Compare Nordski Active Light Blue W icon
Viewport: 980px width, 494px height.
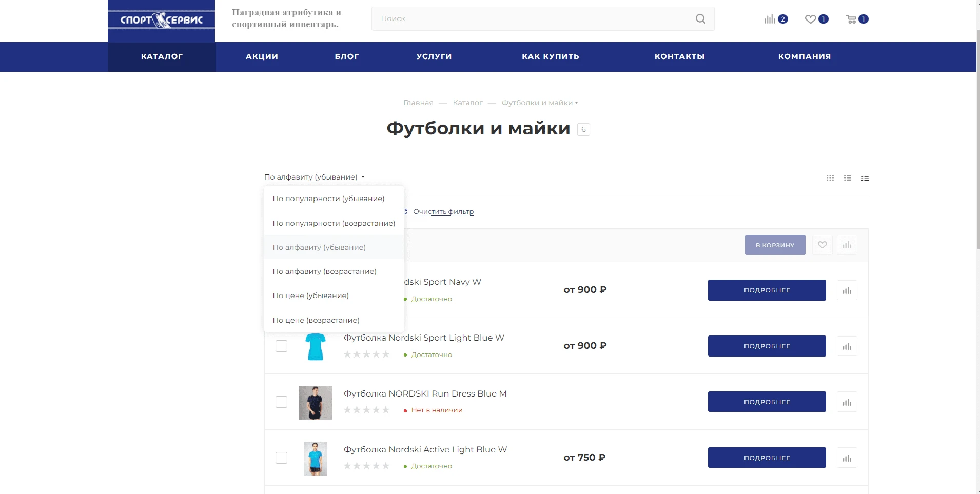pyautogui.click(x=847, y=458)
